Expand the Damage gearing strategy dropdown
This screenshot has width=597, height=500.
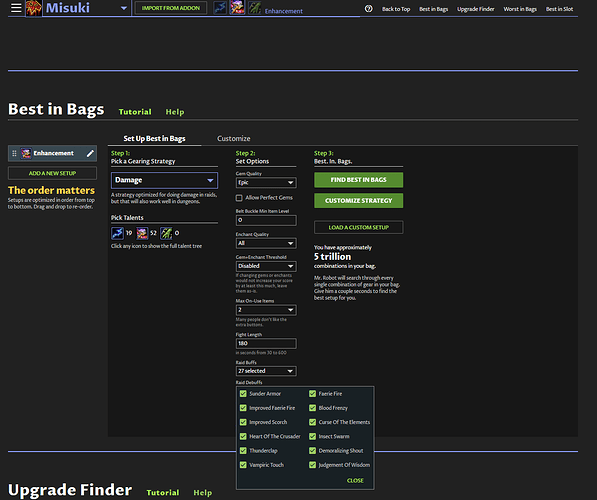click(x=164, y=180)
